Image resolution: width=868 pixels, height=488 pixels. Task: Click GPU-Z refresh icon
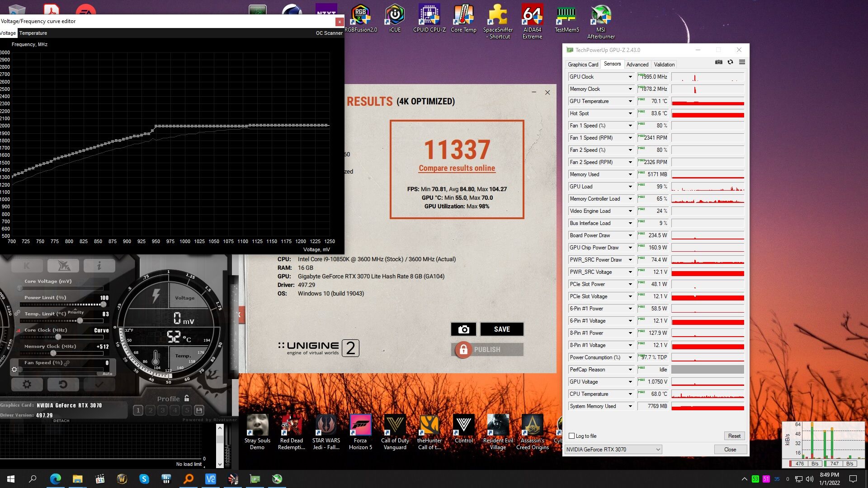tap(730, 62)
